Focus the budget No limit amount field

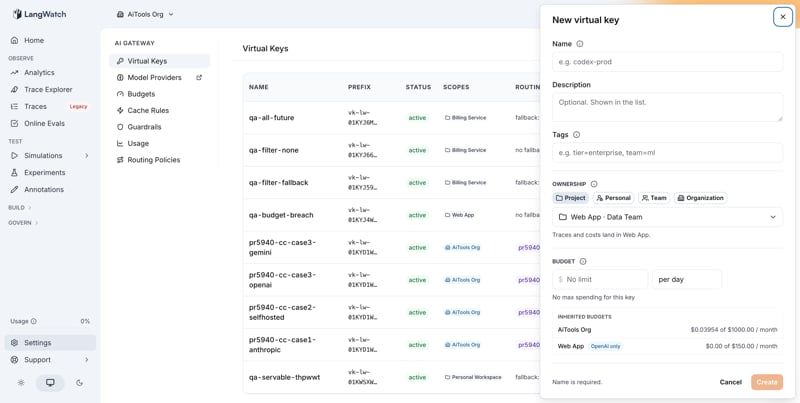click(x=600, y=280)
